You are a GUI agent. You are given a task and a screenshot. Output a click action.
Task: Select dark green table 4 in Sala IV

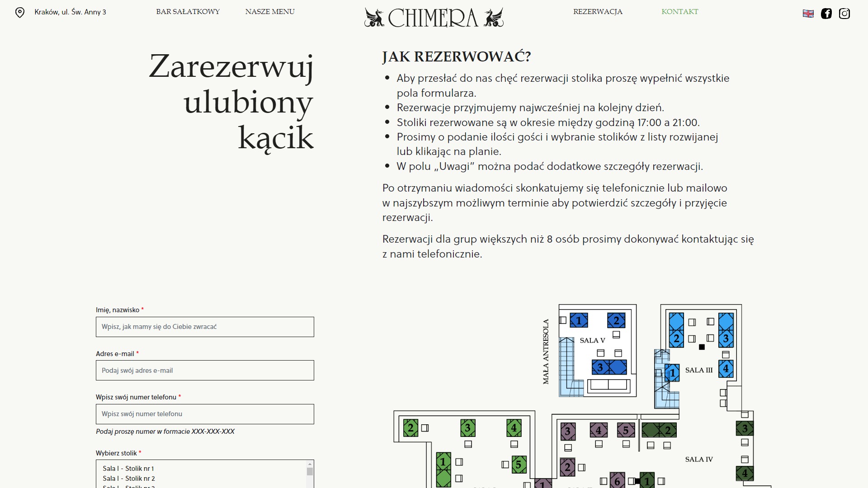point(745,474)
